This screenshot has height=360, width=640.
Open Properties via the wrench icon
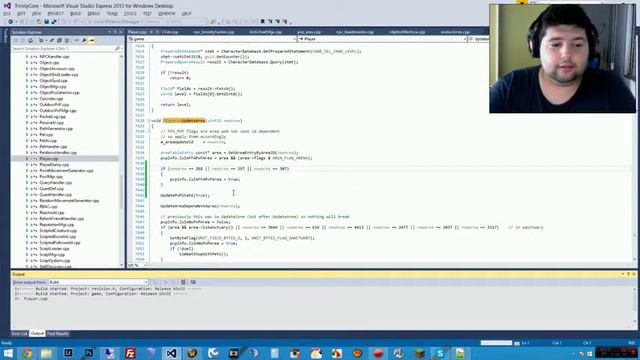click(x=84, y=40)
